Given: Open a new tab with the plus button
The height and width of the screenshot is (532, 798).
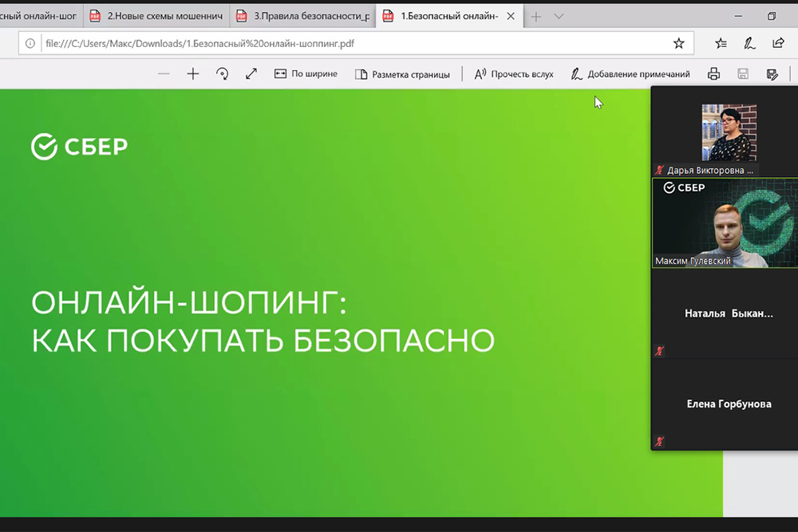Looking at the screenshot, I should [x=536, y=16].
